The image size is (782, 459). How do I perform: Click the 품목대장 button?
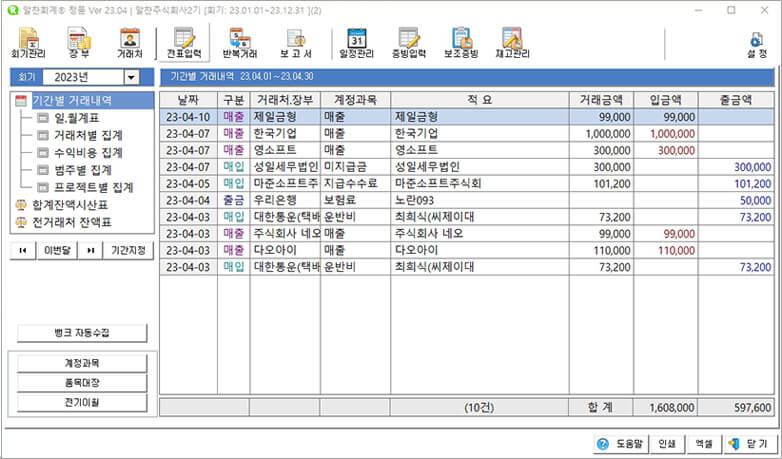click(x=82, y=383)
